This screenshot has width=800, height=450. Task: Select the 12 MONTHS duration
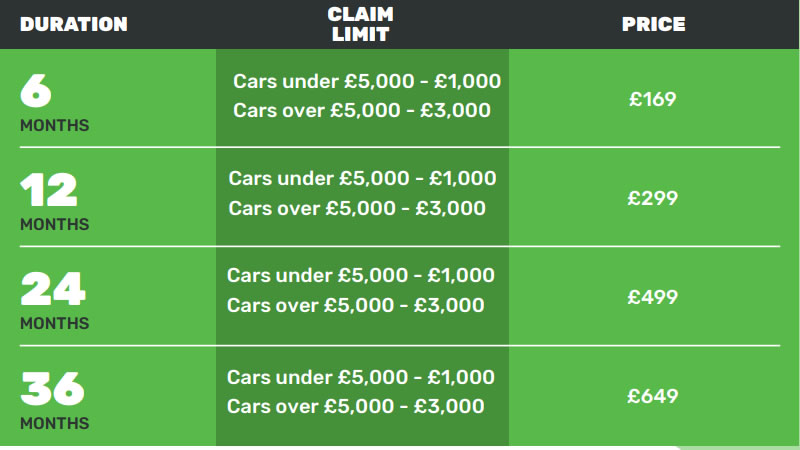55,202
